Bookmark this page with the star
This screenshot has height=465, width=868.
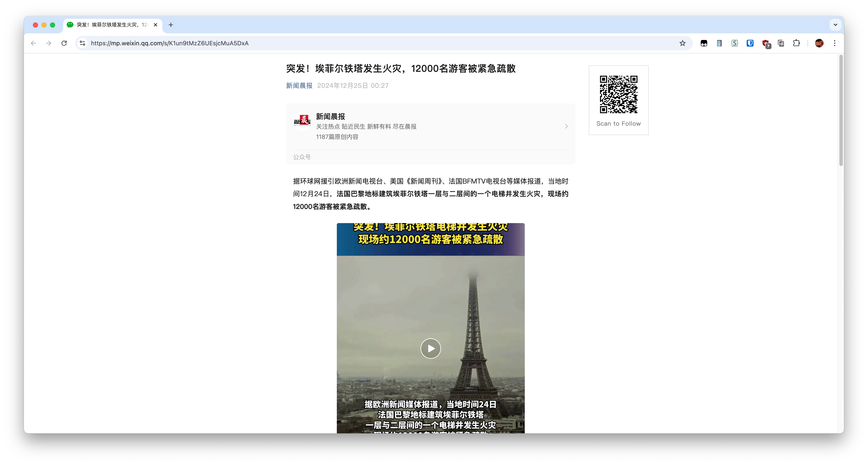[683, 43]
